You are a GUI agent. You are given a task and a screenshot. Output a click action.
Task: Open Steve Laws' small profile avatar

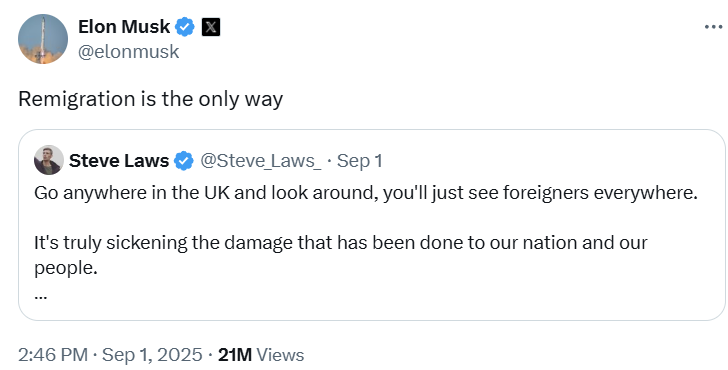(49, 160)
